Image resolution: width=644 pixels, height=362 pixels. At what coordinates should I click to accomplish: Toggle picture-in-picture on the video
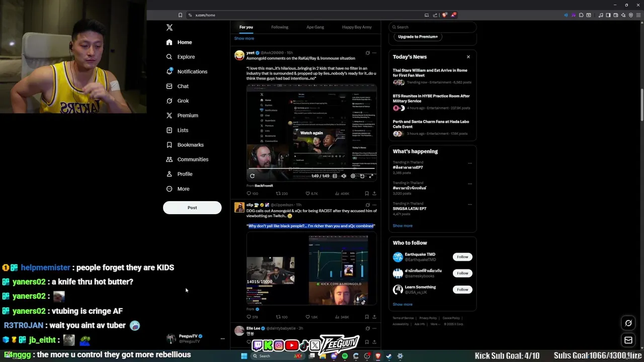coord(362,176)
